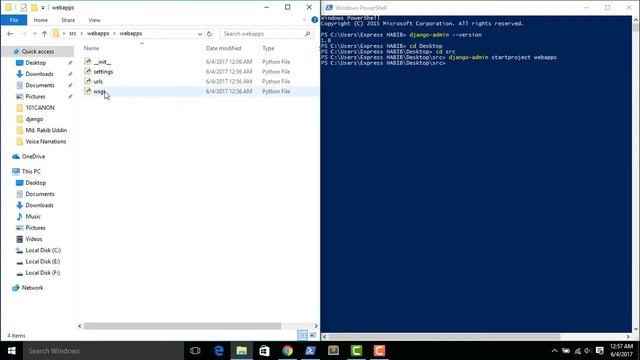
Task: Open the django folder in sidebar
Action: coord(34,119)
